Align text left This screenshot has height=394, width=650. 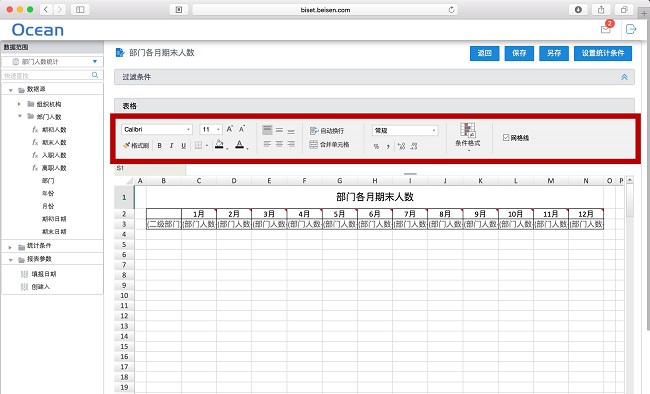(x=267, y=144)
